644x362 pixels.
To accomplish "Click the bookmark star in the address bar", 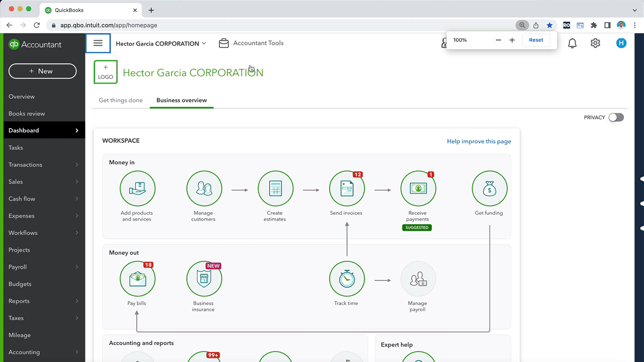I will click(x=549, y=25).
